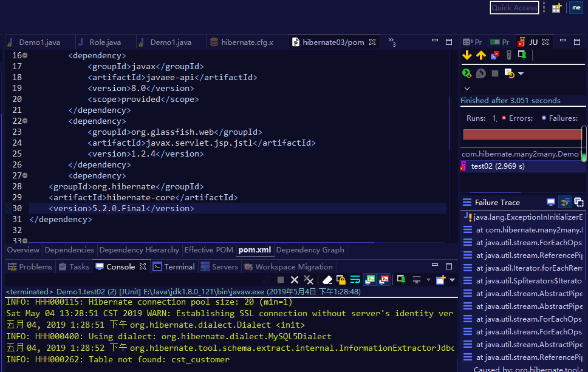Toggle word wrap in console
Image resolution: width=588 pixels, height=372 pixels.
(x=355, y=280)
